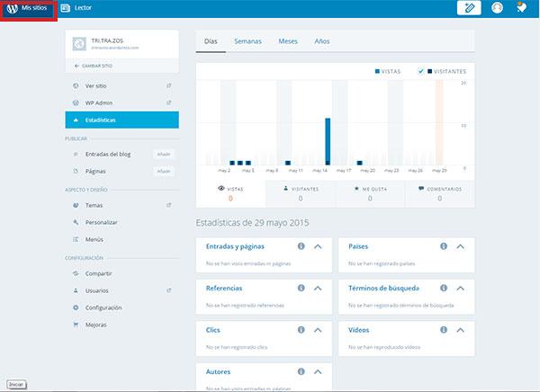Image resolution: width=540 pixels, height=392 pixels.
Task: Open Personalizar in the sidebar
Action: [x=102, y=222]
